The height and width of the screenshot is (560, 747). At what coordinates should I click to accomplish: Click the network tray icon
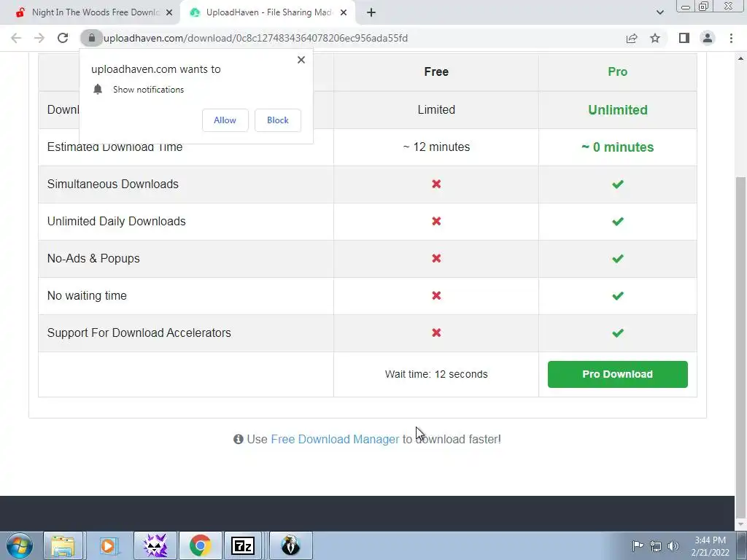click(656, 546)
